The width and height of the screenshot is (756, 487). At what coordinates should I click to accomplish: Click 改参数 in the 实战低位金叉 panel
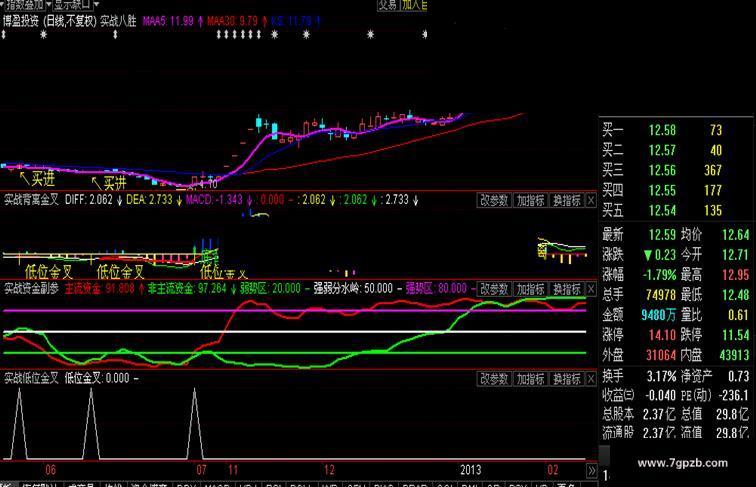pyautogui.click(x=494, y=379)
